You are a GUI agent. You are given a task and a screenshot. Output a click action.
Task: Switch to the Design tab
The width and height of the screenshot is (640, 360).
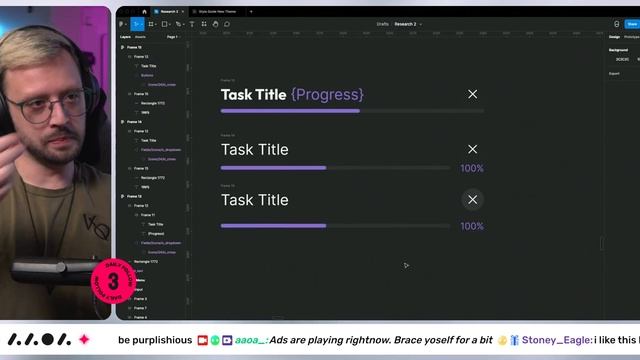614,37
